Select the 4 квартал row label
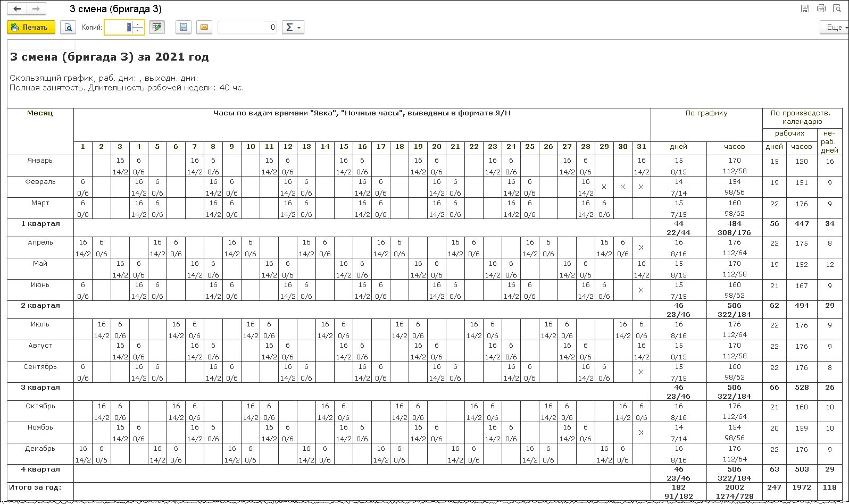Image resolution: width=849 pixels, height=504 pixels. [x=40, y=469]
